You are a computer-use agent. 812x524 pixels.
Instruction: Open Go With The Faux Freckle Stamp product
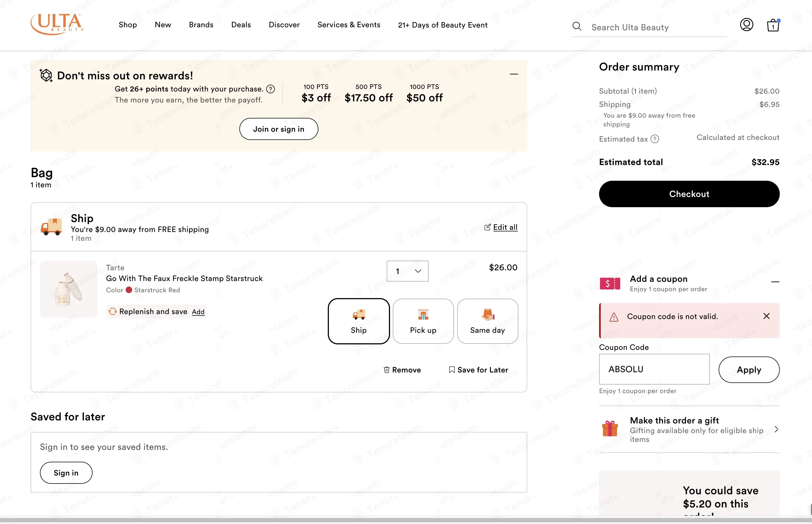[x=184, y=278]
